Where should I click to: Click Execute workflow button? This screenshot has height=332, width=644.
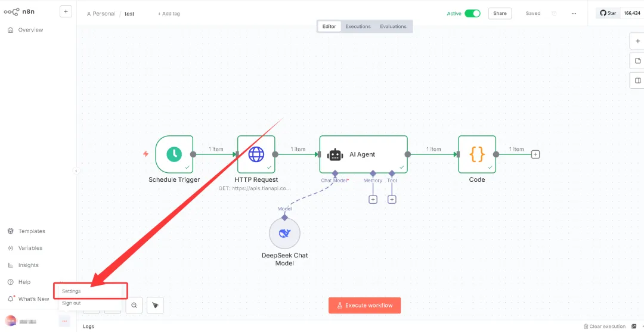364,305
